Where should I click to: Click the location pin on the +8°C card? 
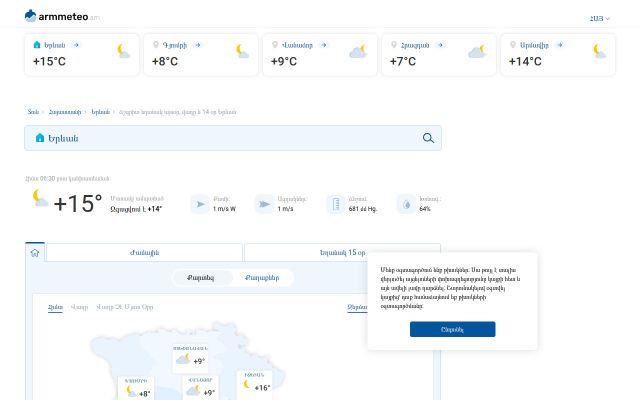coord(156,44)
